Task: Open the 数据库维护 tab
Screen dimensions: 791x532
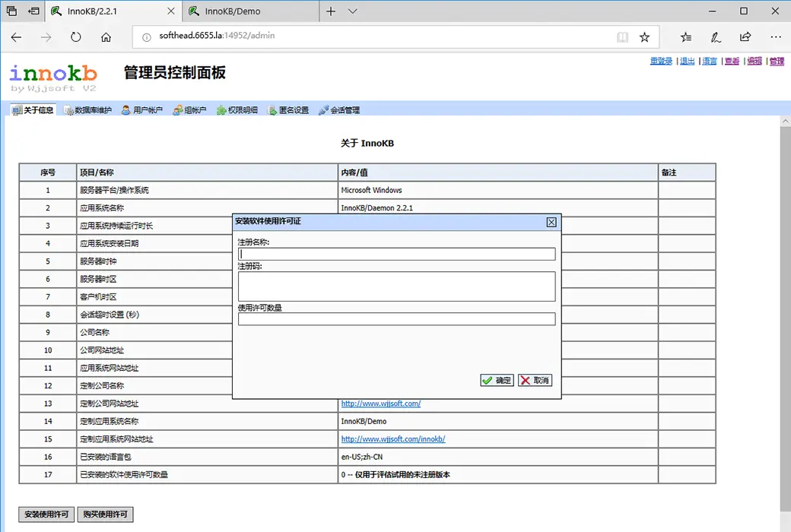Action: (87, 110)
